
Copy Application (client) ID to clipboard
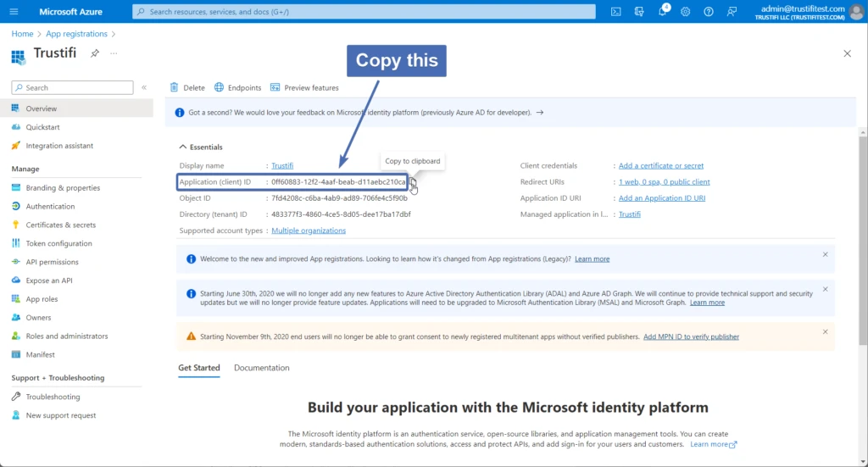coord(413,181)
